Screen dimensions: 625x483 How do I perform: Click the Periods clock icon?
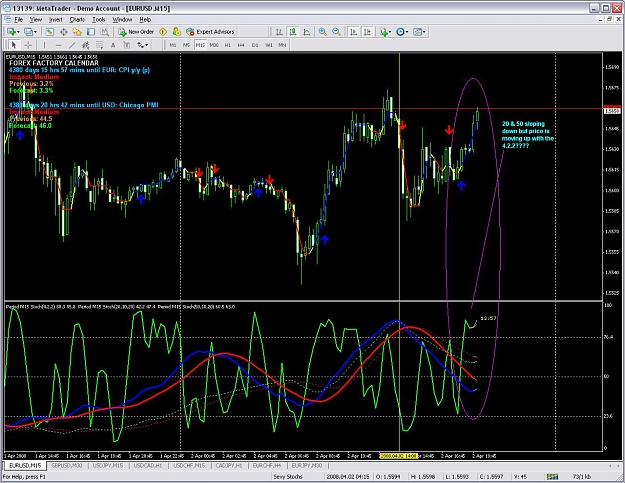coord(400,32)
